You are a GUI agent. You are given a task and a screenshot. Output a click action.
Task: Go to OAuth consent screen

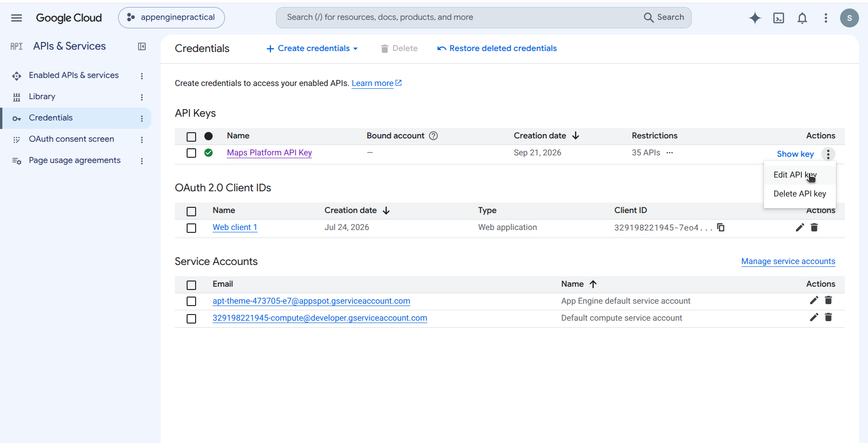point(71,139)
